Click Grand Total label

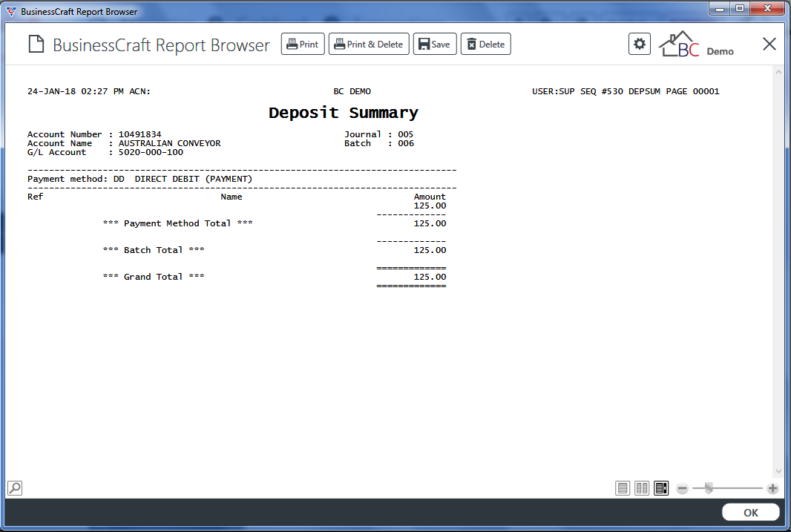tap(154, 277)
